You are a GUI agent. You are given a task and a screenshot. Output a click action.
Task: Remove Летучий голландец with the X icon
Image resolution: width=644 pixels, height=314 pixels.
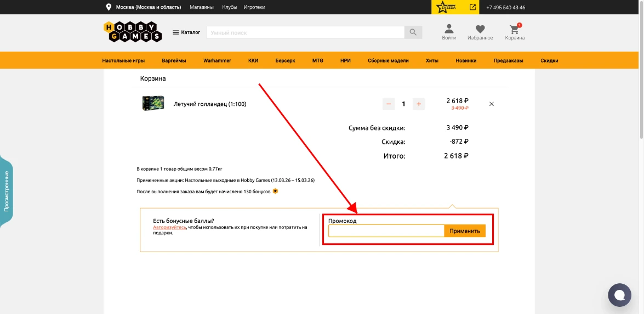point(492,104)
